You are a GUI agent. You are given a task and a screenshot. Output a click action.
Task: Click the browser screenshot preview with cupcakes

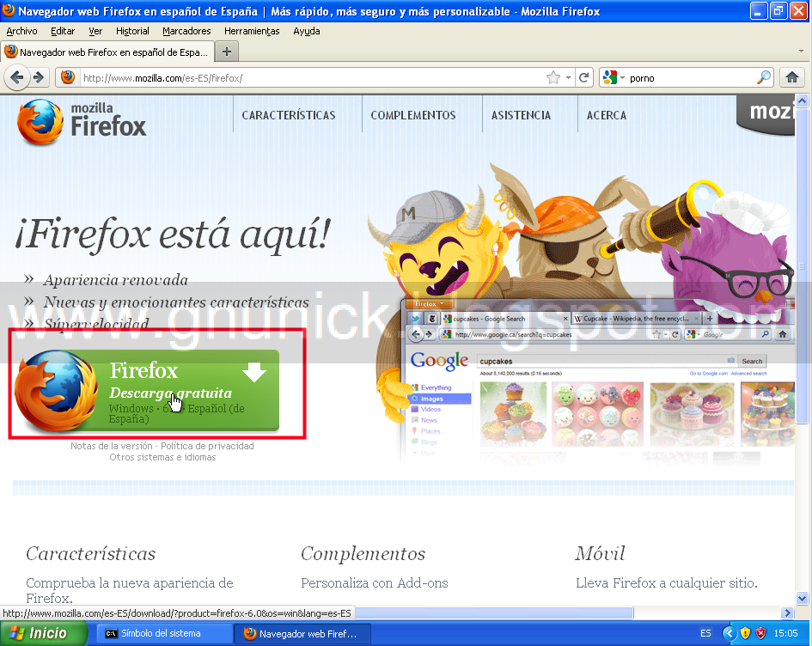tap(598, 381)
